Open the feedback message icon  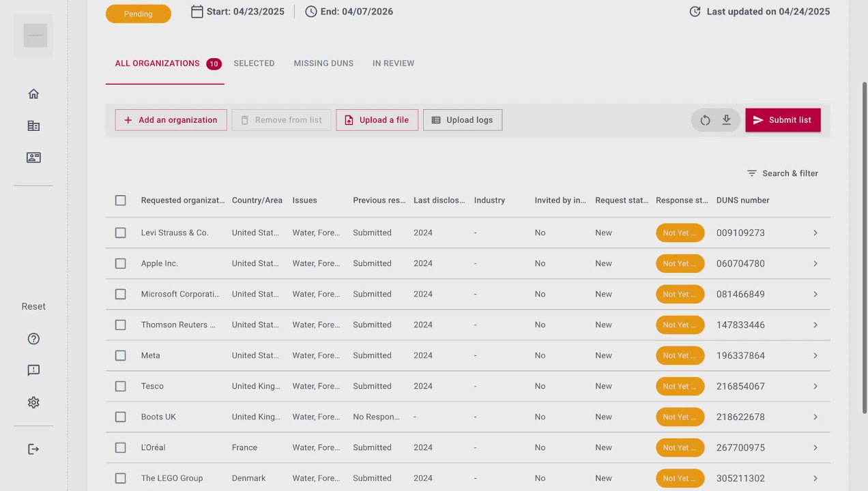click(33, 370)
